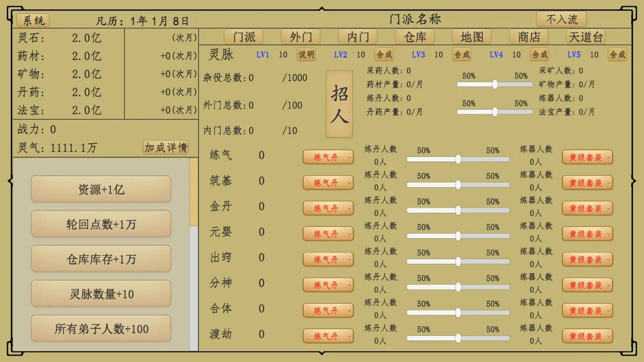This screenshot has width=644, height=362.
Task: Expand the 练气丹 selector on 金丹 row
Action: (x=328, y=208)
